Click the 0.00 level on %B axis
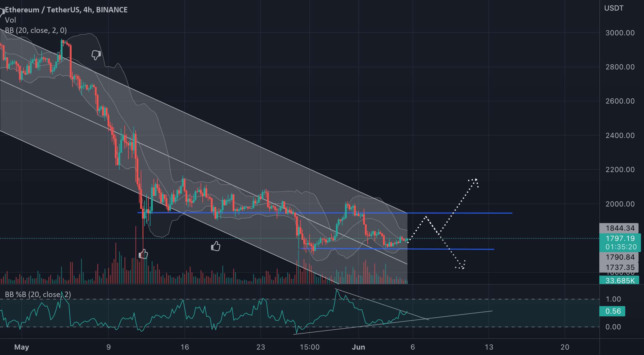Screen dimensions: 644x355 click(613, 327)
